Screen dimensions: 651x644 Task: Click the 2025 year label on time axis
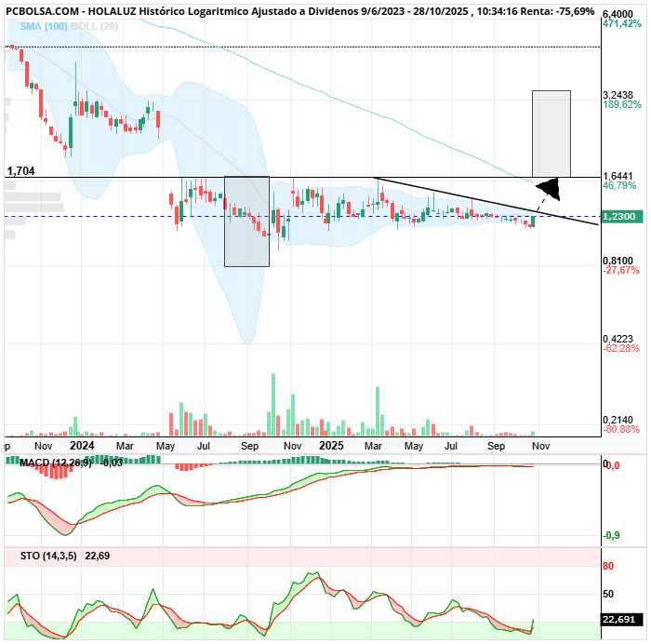tap(331, 445)
